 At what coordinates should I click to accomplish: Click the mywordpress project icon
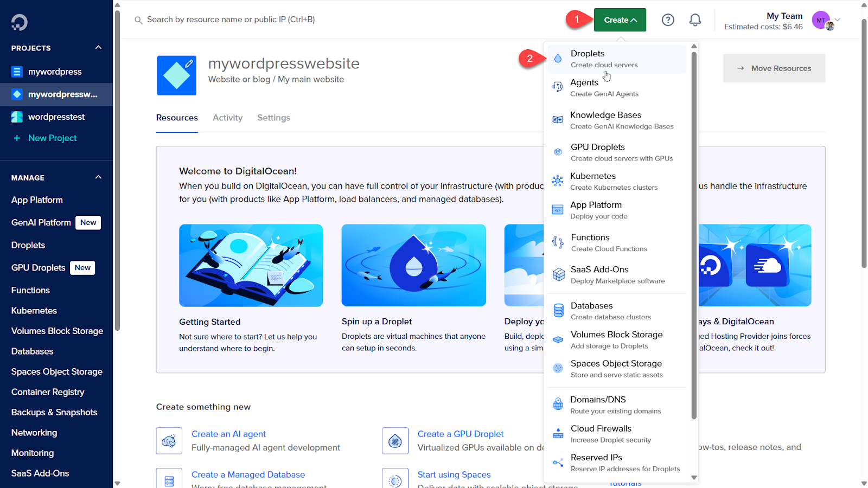click(17, 72)
